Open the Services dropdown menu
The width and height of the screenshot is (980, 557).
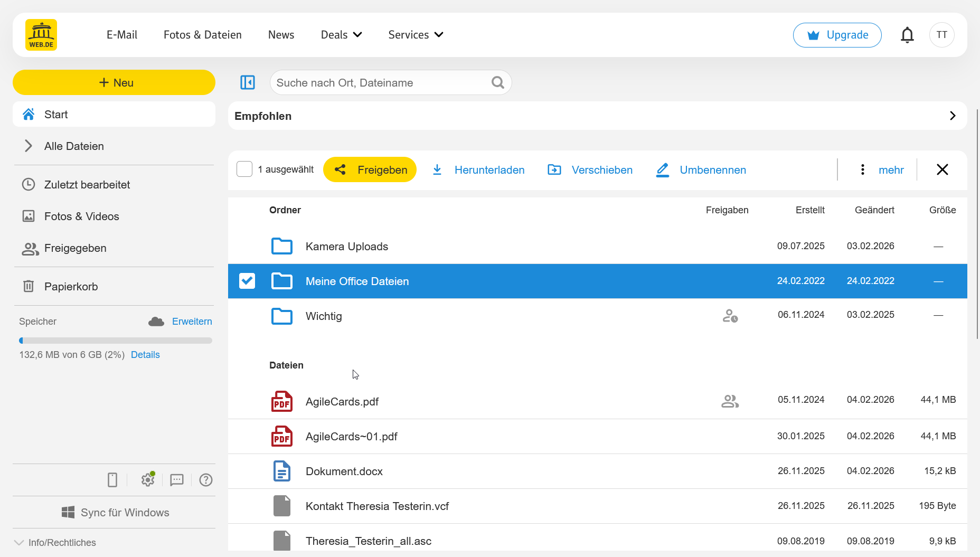[x=416, y=35]
